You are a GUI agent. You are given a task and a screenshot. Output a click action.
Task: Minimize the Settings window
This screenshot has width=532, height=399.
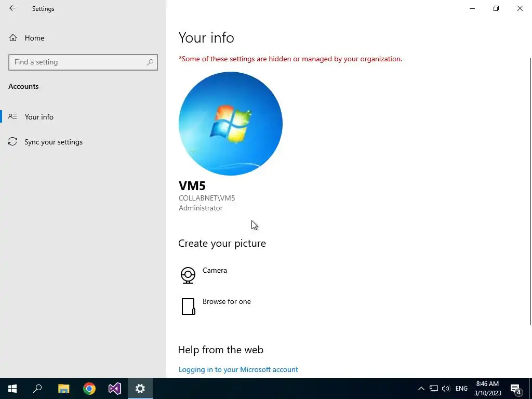pyautogui.click(x=472, y=8)
